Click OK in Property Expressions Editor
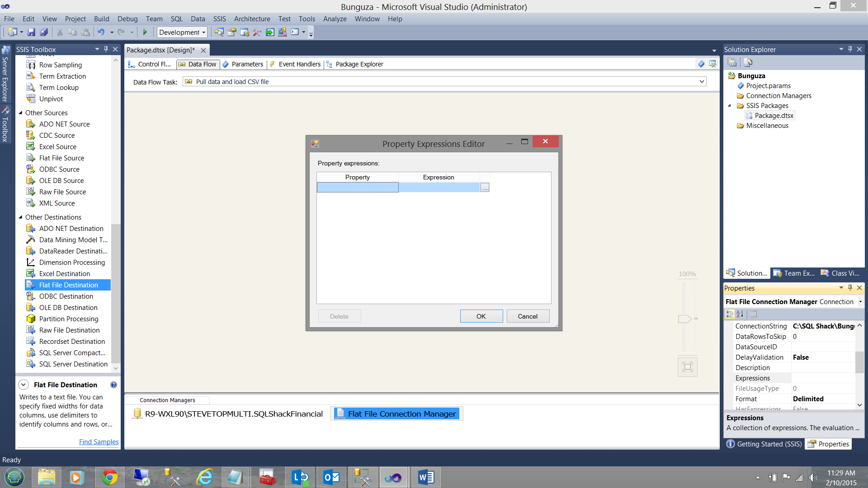 pyautogui.click(x=481, y=316)
